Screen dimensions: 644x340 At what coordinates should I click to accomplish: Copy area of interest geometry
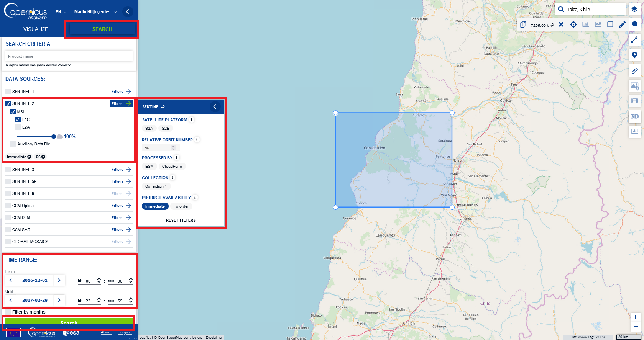[x=523, y=25]
